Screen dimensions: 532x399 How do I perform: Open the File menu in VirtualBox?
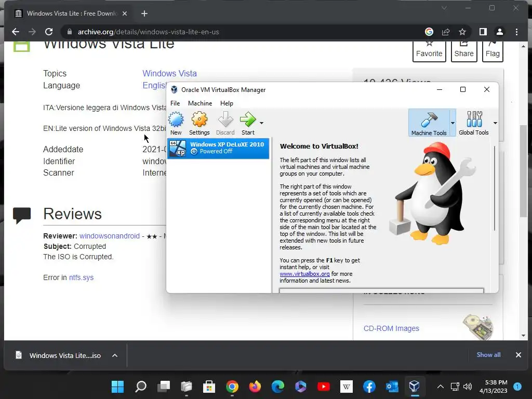click(175, 103)
